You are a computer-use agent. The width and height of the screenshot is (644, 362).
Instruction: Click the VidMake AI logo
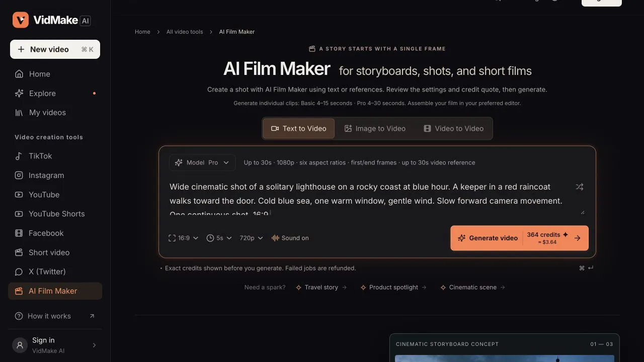pyautogui.click(x=51, y=20)
